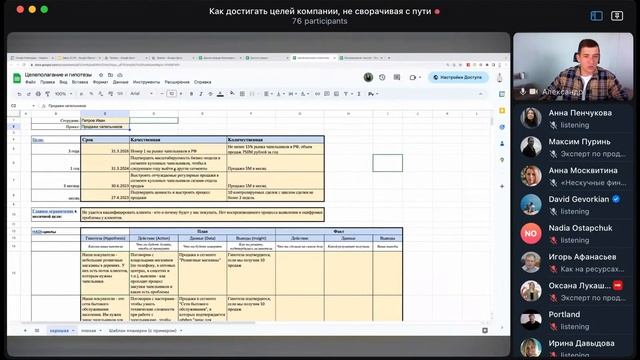Screen dimensions: 640x360
Task: Redo the last action in Sheets
Action: [x=29, y=94]
